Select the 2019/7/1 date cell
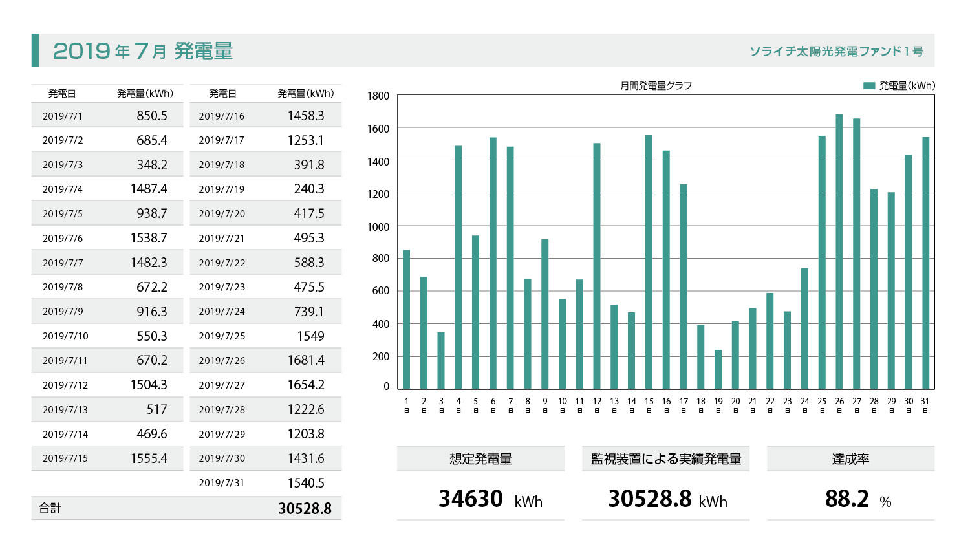The image size is (970, 560). 63,116
